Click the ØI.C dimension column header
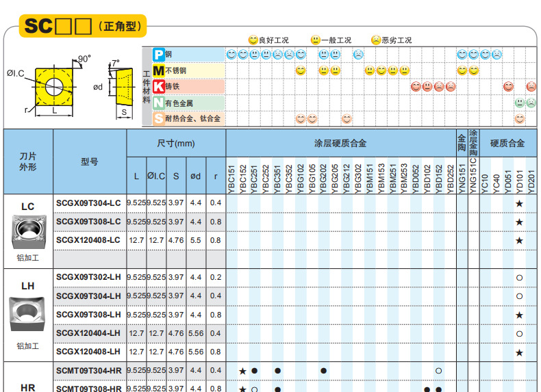 pyautogui.click(x=156, y=177)
